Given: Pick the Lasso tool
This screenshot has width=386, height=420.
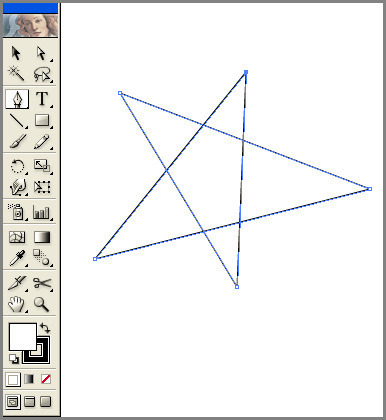Looking at the screenshot, I should [x=42, y=74].
